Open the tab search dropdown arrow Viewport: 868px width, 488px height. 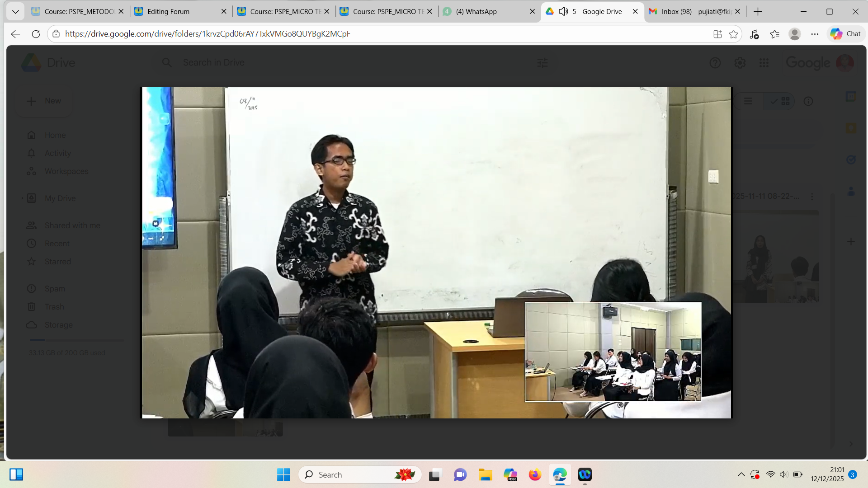[15, 11]
